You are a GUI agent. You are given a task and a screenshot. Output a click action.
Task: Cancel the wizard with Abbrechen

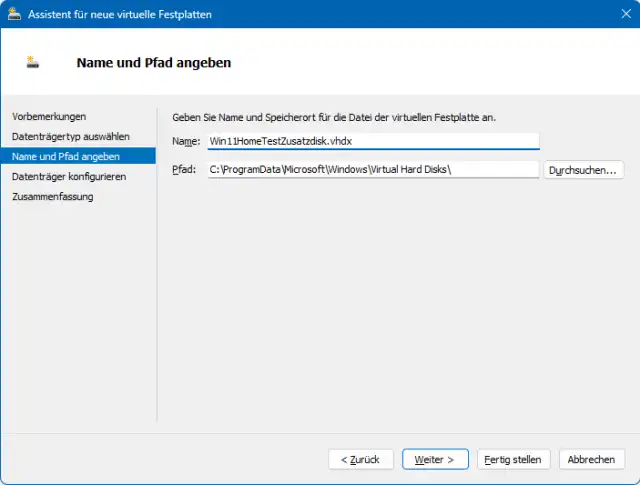click(591, 459)
